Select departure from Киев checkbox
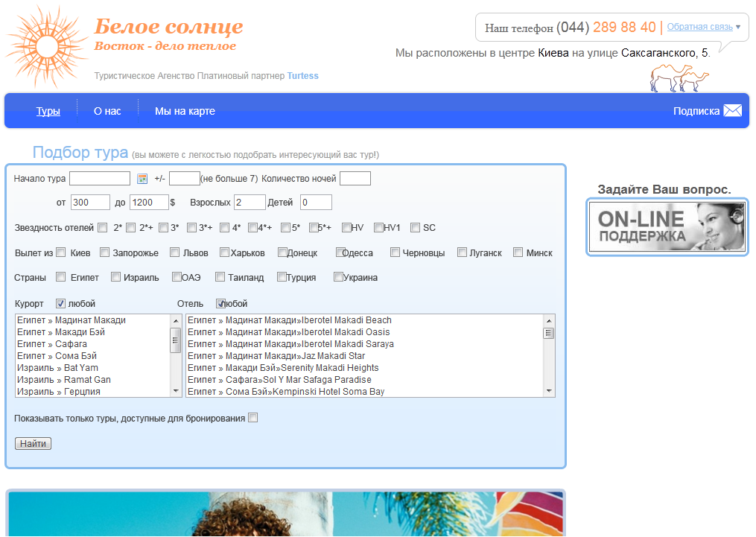This screenshot has height=537, width=756. click(x=61, y=252)
